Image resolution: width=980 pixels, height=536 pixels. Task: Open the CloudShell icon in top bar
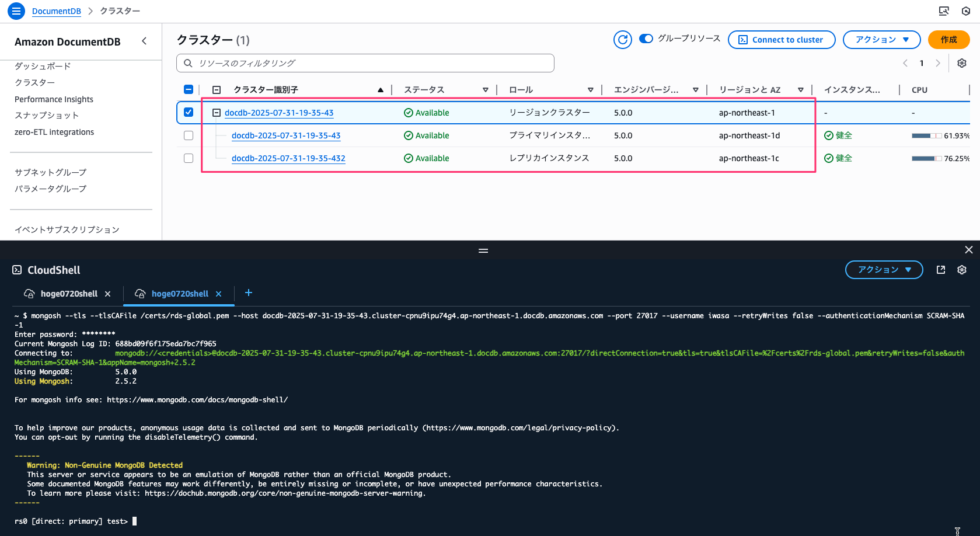point(944,11)
